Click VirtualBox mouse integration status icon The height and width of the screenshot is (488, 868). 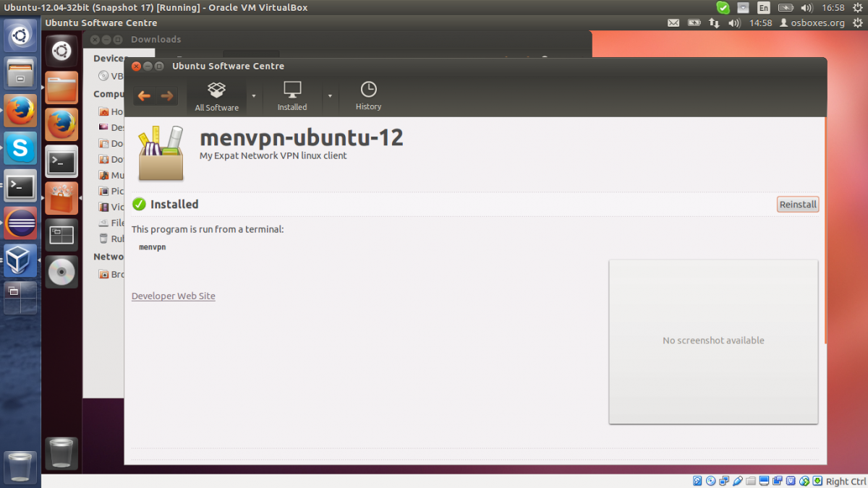point(804,481)
